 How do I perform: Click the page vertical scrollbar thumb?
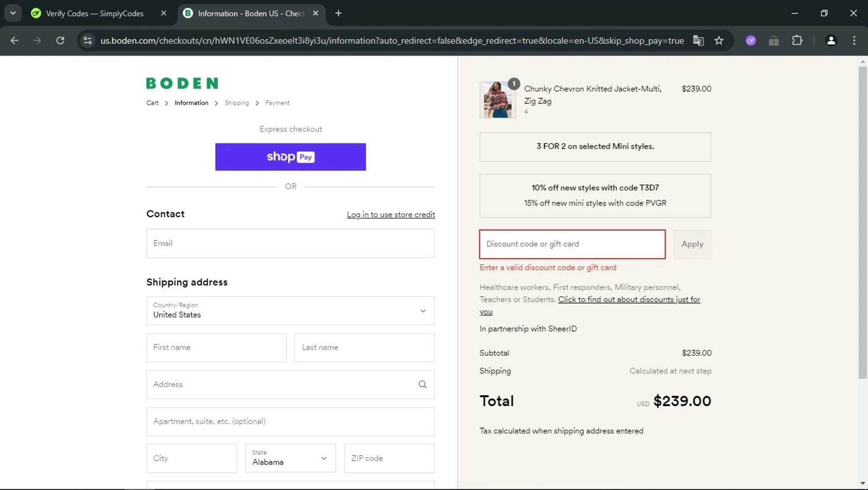pyautogui.click(x=863, y=223)
